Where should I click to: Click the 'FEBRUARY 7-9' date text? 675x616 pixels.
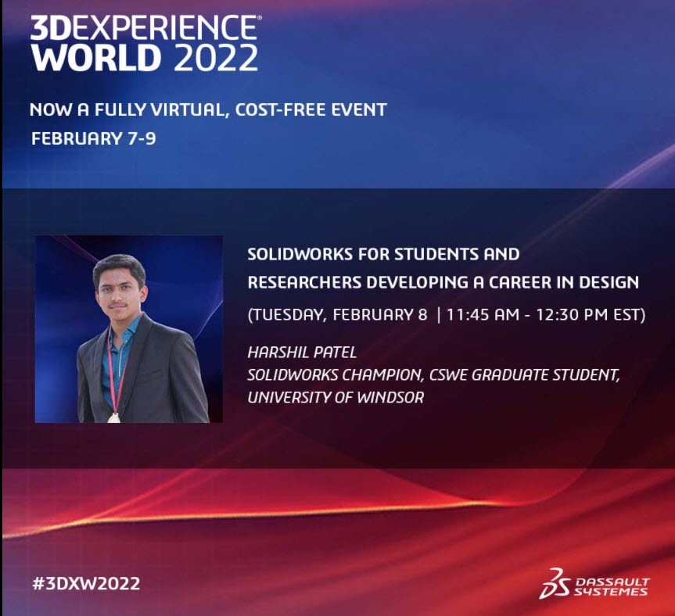tap(93, 138)
